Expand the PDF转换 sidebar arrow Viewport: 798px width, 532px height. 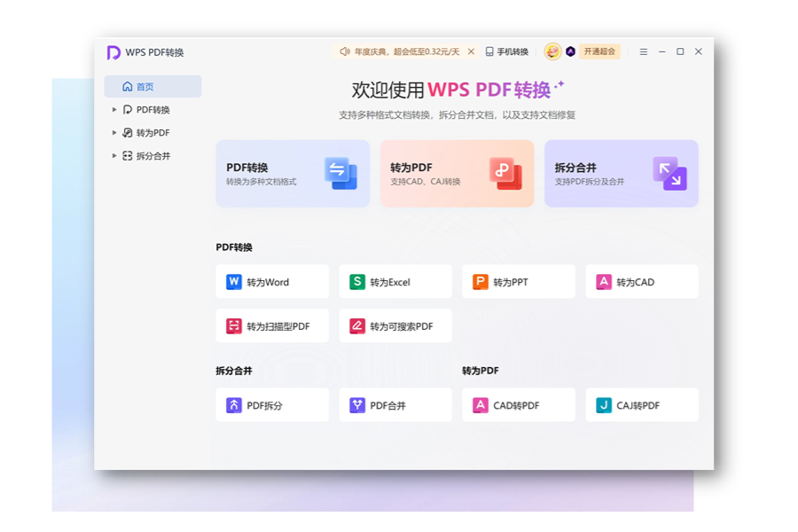coord(114,109)
